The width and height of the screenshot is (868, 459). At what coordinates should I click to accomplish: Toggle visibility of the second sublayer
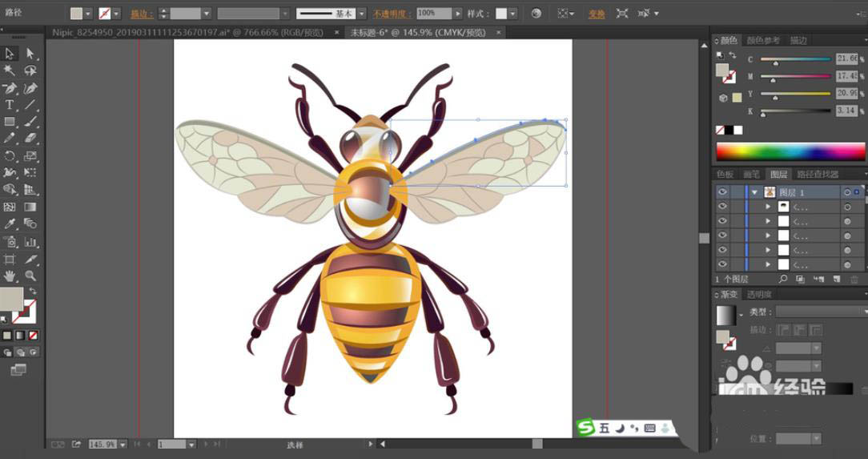coord(722,221)
